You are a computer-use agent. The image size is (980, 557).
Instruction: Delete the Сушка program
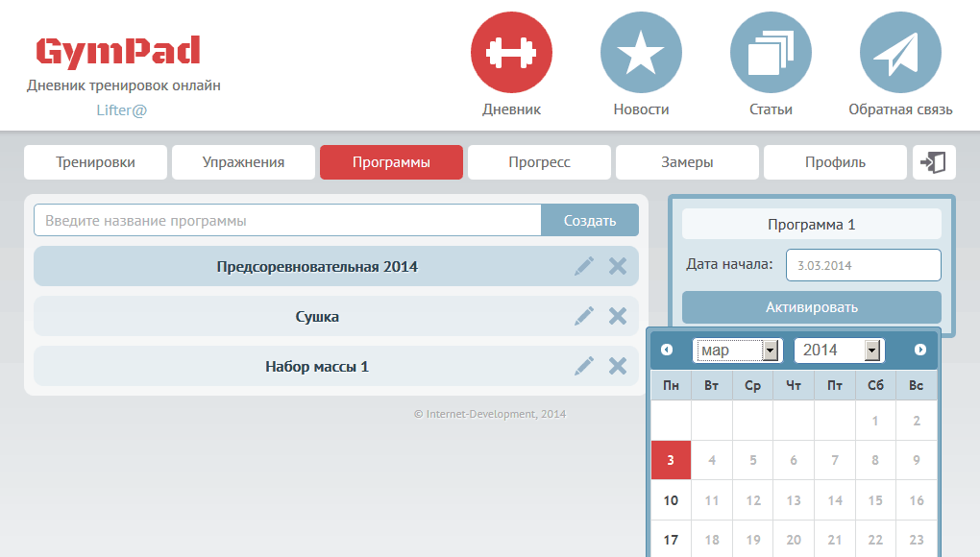(618, 316)
